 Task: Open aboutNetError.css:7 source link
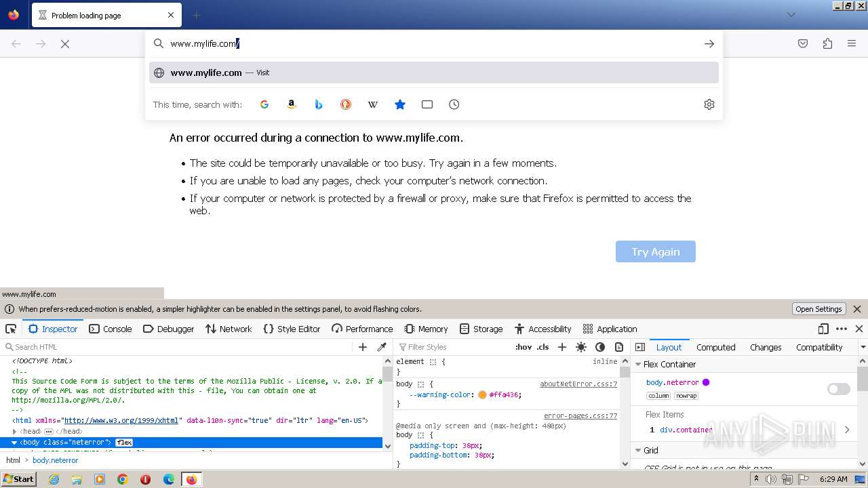[578, 384]
